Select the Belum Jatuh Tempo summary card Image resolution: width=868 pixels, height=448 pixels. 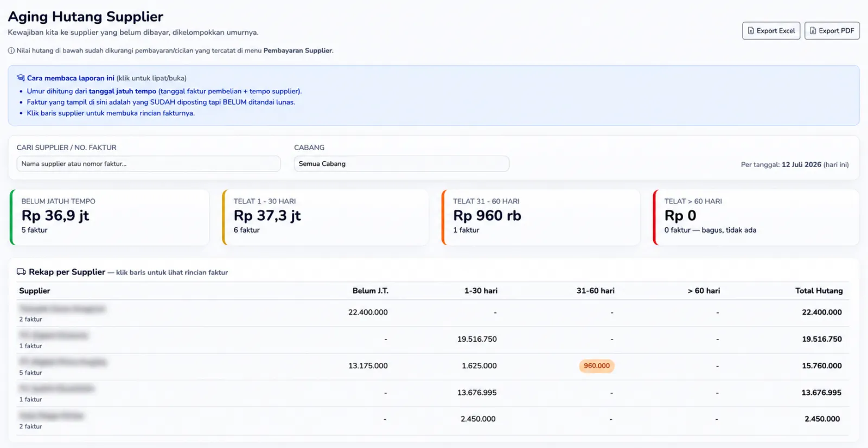coord(110,217)
